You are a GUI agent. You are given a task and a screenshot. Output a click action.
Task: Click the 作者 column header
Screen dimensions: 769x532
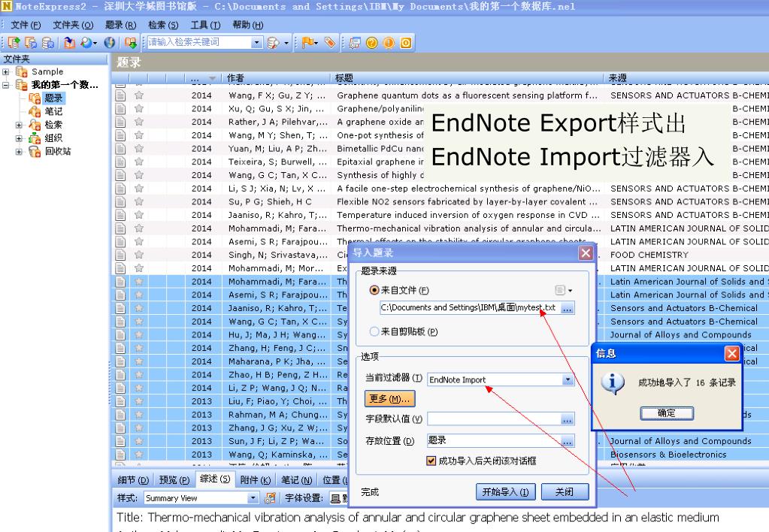276,78
